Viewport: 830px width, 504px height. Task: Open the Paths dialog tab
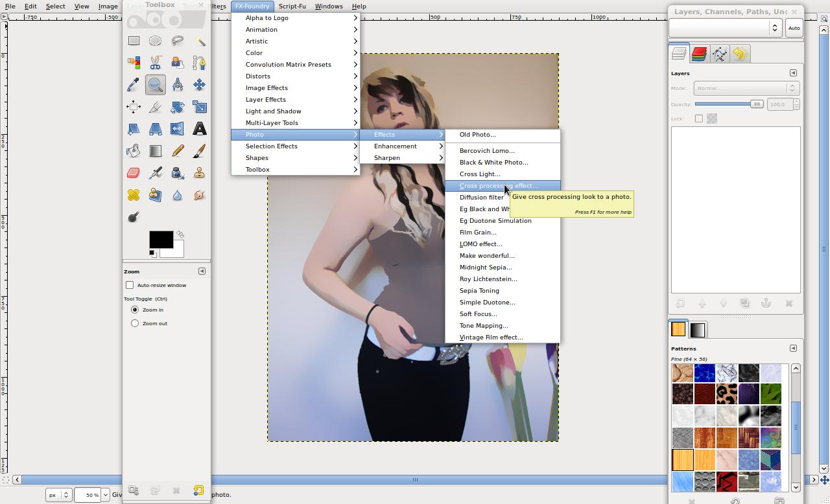(x=719, y=54)
